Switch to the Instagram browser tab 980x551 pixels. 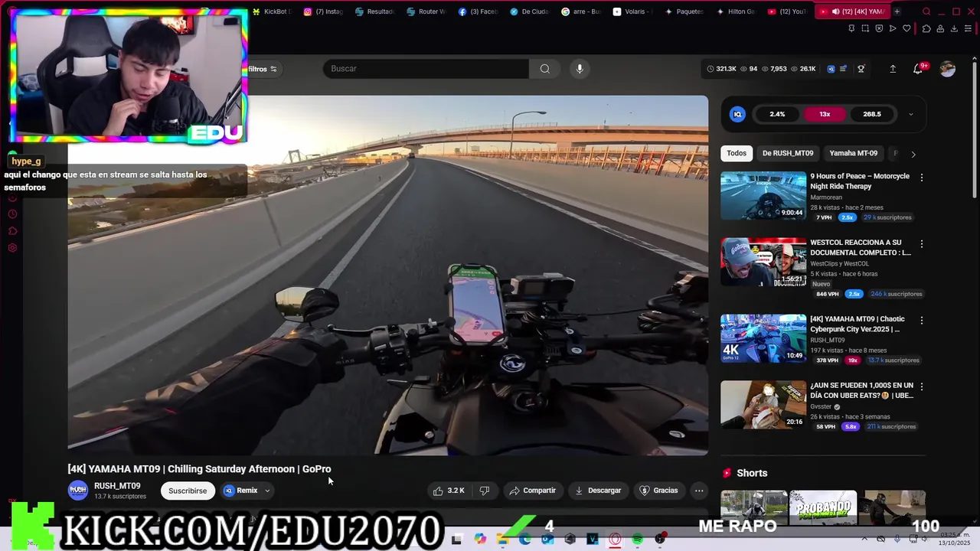(x=323, y=11)
